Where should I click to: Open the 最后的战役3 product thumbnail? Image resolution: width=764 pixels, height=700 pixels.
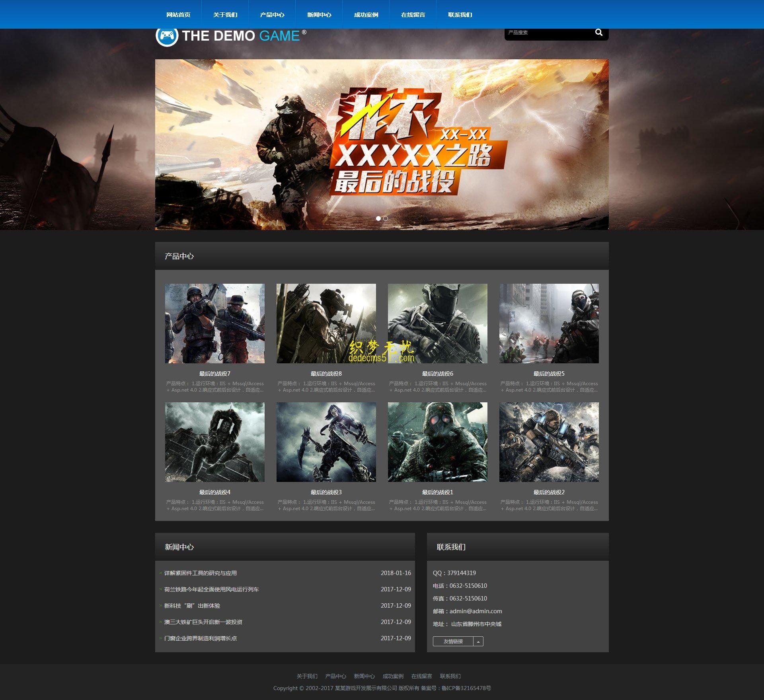326,442
